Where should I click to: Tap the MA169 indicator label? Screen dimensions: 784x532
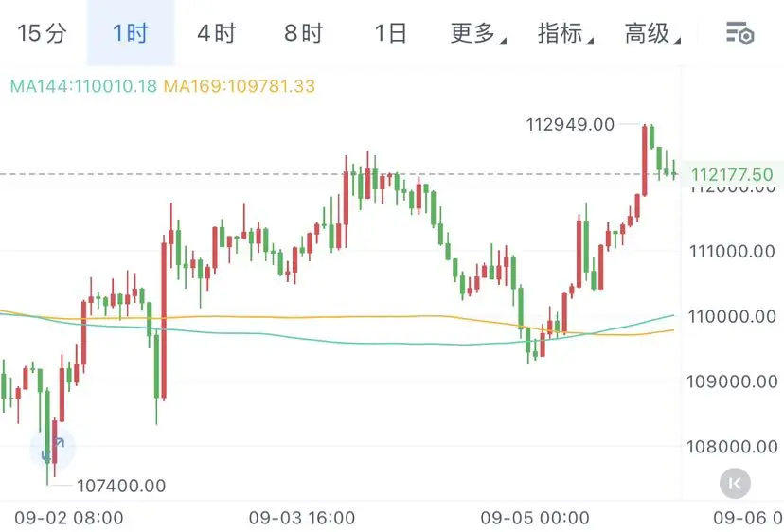click(x=240, y=86)
